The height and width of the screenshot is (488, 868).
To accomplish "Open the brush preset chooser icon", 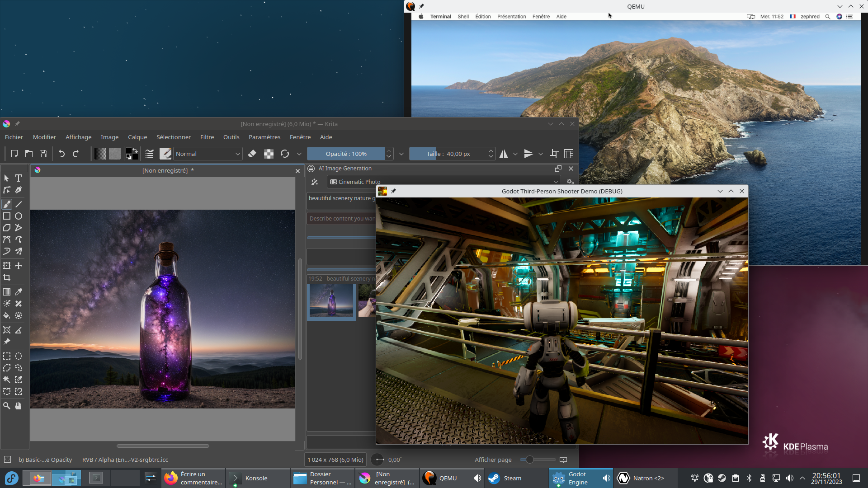I will 165,154.
